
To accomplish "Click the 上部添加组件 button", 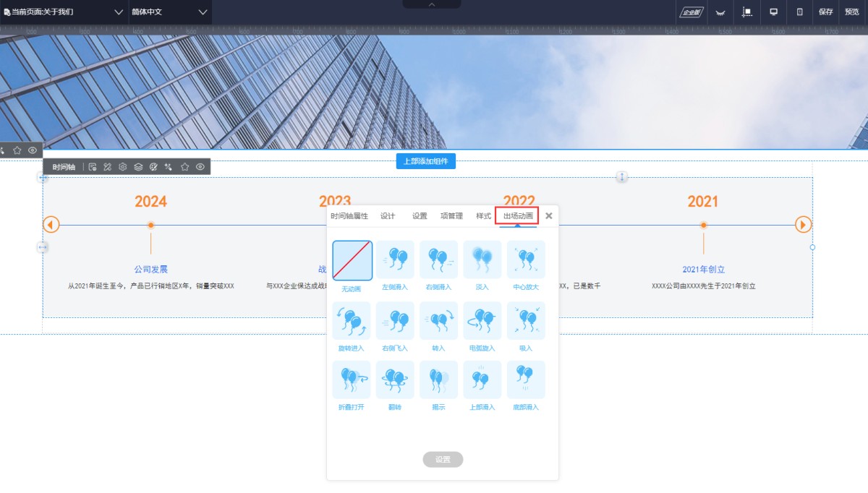I will pyautogui.click(x=426, y=161).
